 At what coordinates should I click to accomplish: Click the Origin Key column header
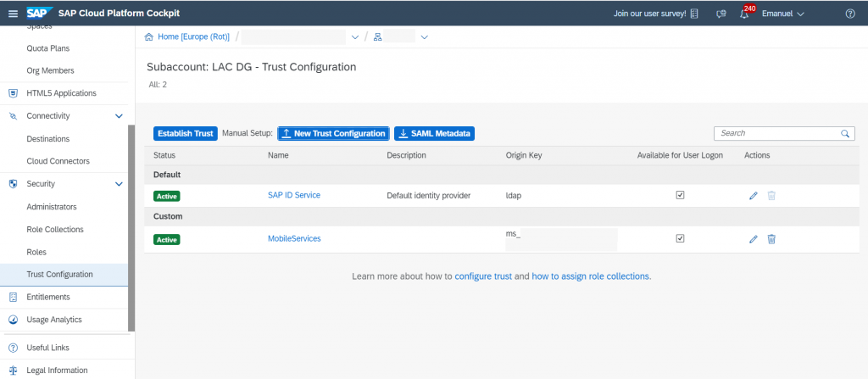pyautogui.click(x=524, y=155)
